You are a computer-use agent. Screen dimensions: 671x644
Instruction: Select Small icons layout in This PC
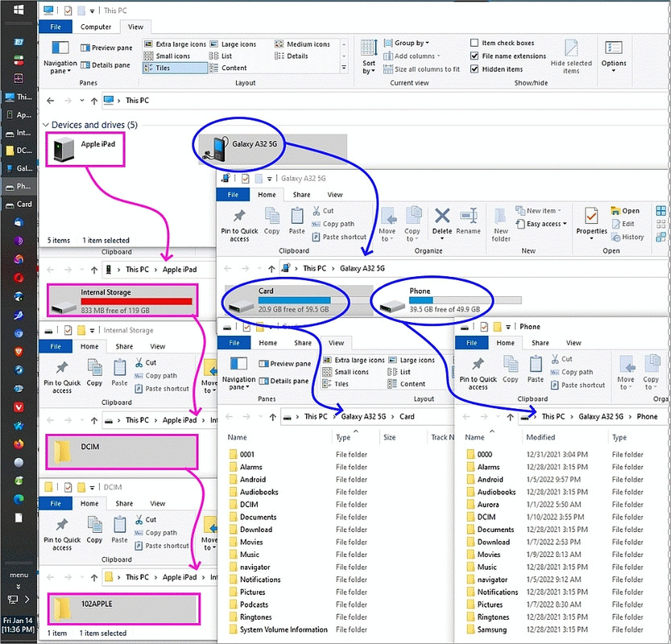pyautogui.click(x=167, y=56)
